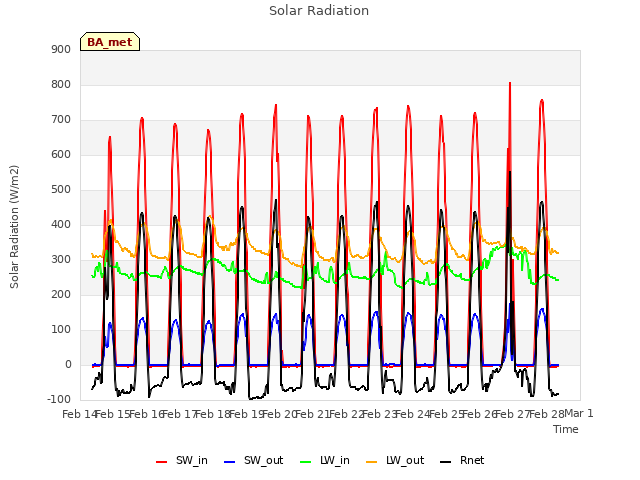The image size is (640, 480).
Task: Click the blue SW_out legend swatch
Action: click(230, 462)
